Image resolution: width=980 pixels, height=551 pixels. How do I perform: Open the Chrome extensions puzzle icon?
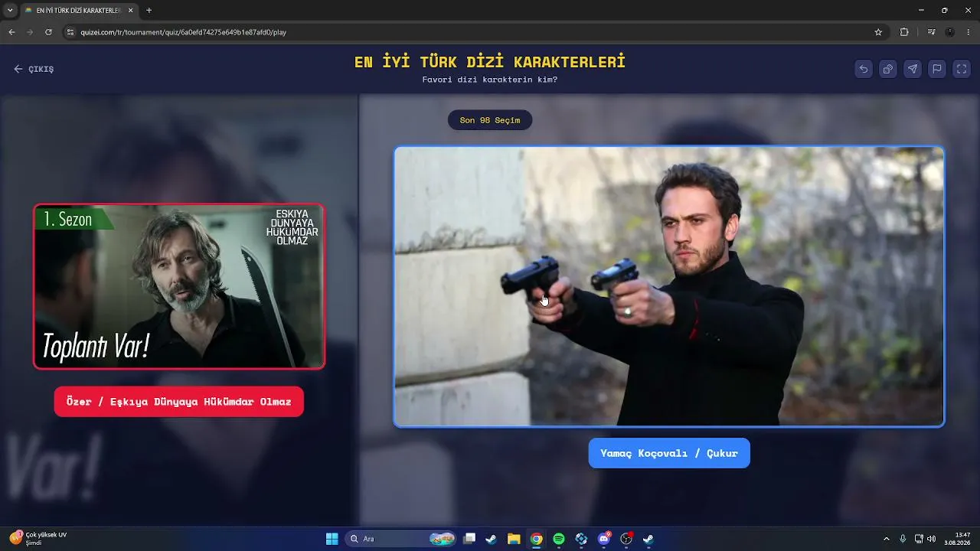click(x=904, y=32)
